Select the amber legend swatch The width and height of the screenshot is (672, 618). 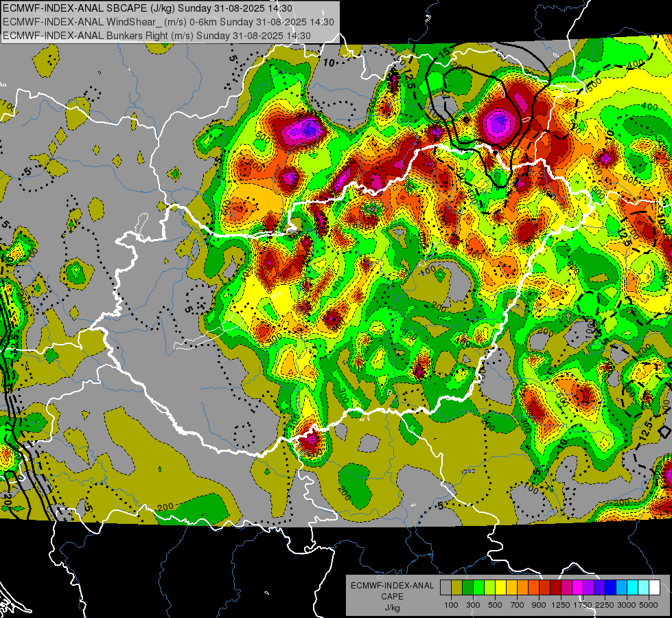click(511, 588)
